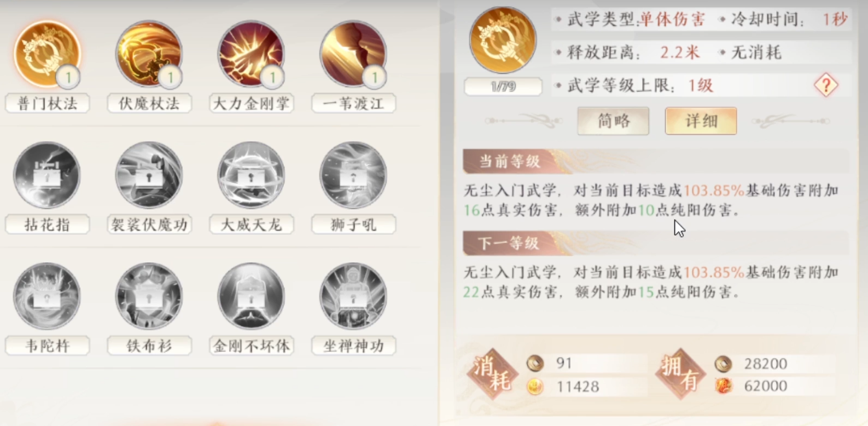This screenshot has width=868, height=426.
Task: Switch to the 详细 detailed view
Action: point(701,121)
